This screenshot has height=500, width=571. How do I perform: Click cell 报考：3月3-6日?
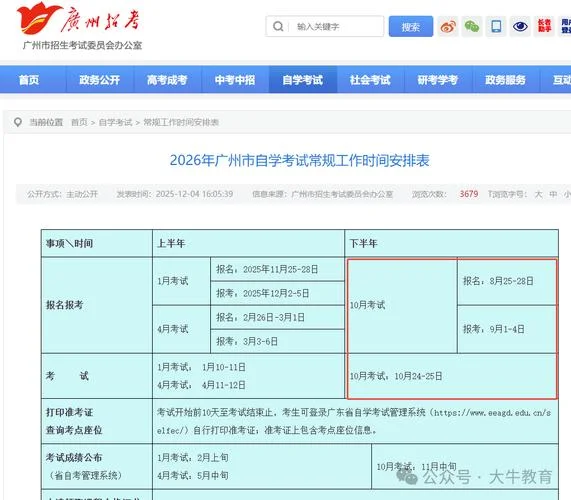point(277,341)
